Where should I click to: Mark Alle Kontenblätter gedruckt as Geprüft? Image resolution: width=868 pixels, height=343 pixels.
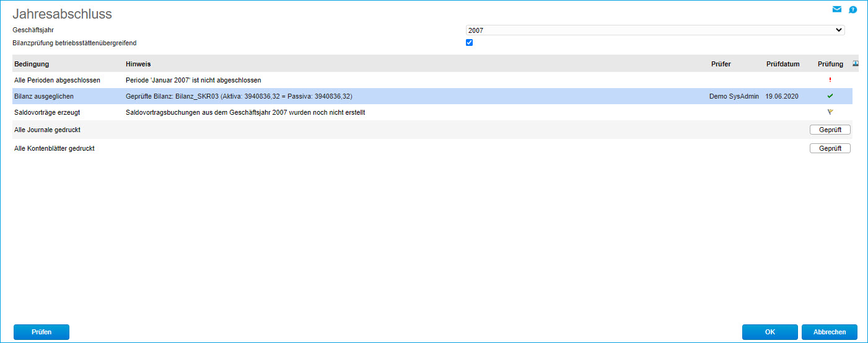(x=830, y=148)
